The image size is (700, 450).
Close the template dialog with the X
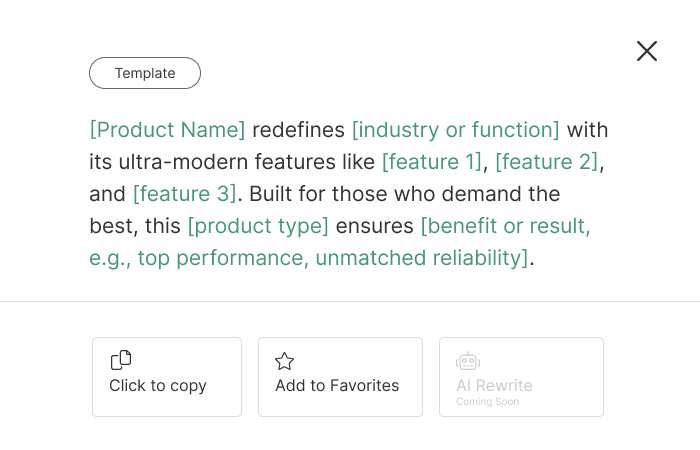647,51
